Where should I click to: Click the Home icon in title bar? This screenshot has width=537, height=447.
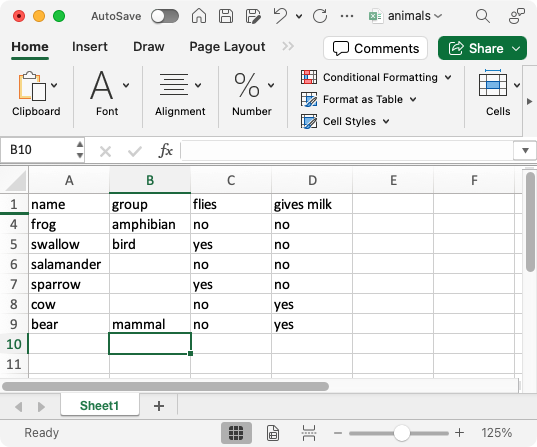[x=199, y=16]
